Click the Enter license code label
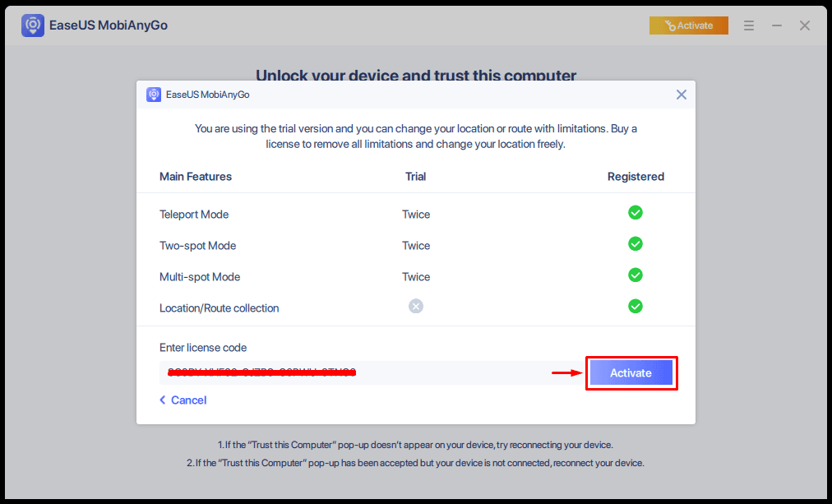 click(203, 348)
